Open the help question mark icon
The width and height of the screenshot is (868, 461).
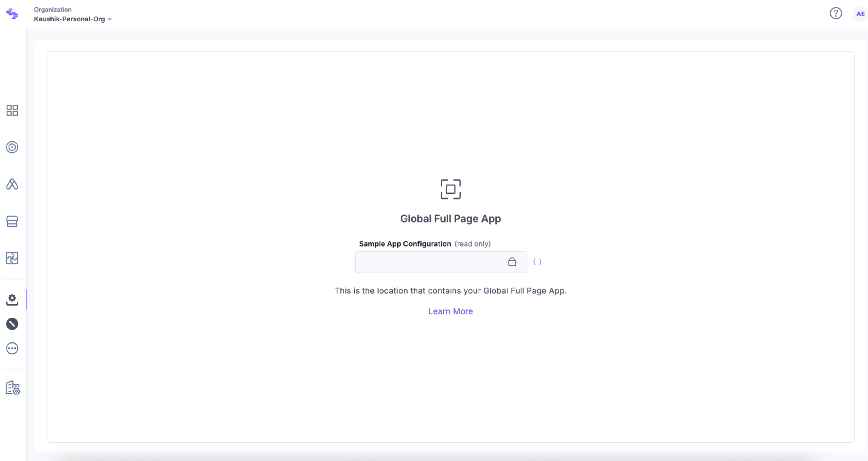click(836, 14)
